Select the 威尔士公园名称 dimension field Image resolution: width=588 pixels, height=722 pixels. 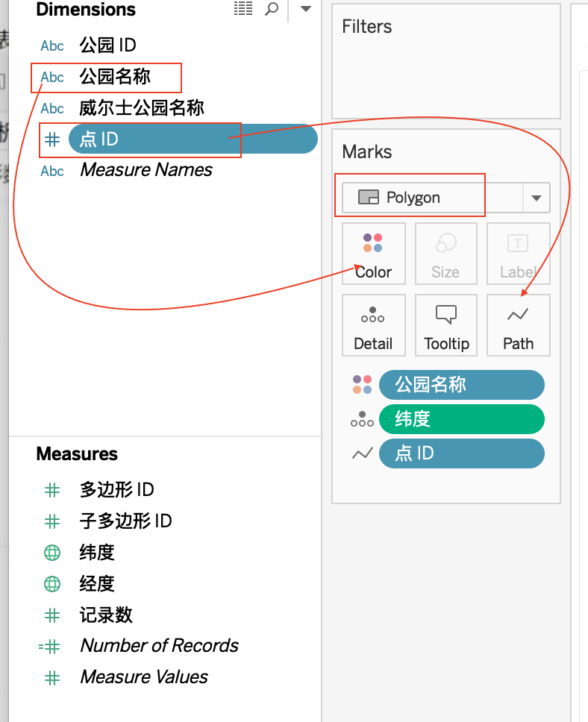click(142, 107)
